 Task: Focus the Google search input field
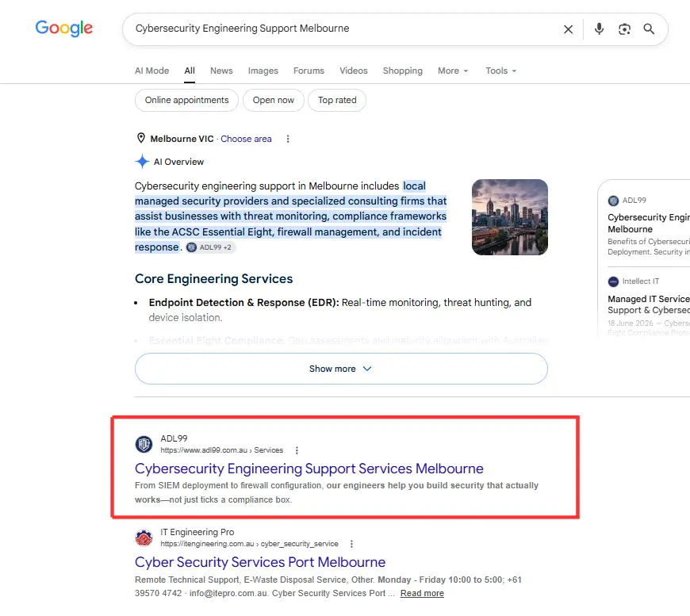(x=343, y=29)
